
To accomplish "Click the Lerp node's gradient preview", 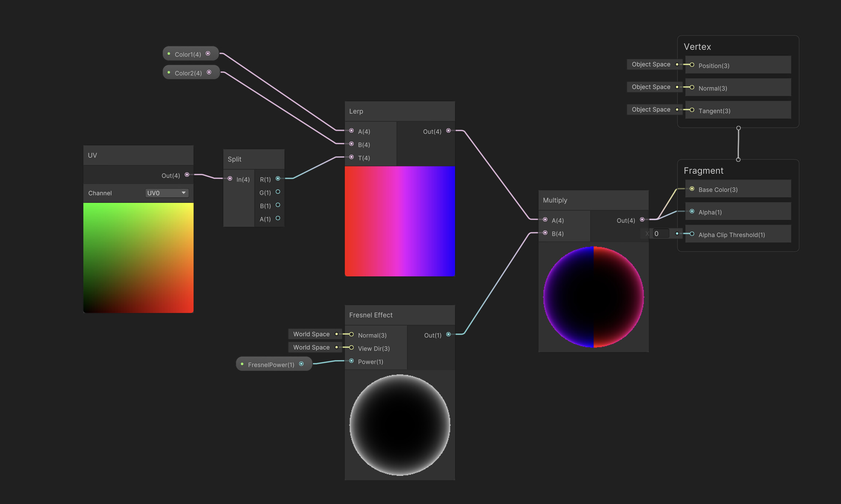I will point(400,221).
